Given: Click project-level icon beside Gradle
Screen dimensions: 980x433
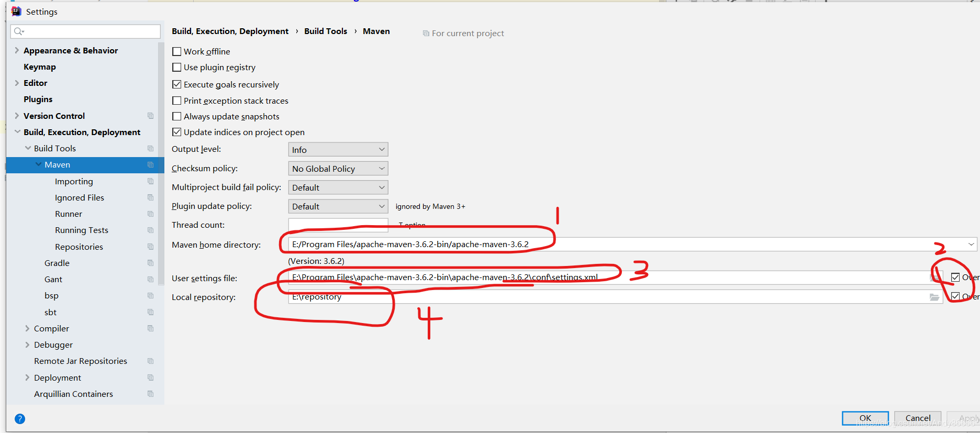Looking at the screenshot, I should pos(151,263).
